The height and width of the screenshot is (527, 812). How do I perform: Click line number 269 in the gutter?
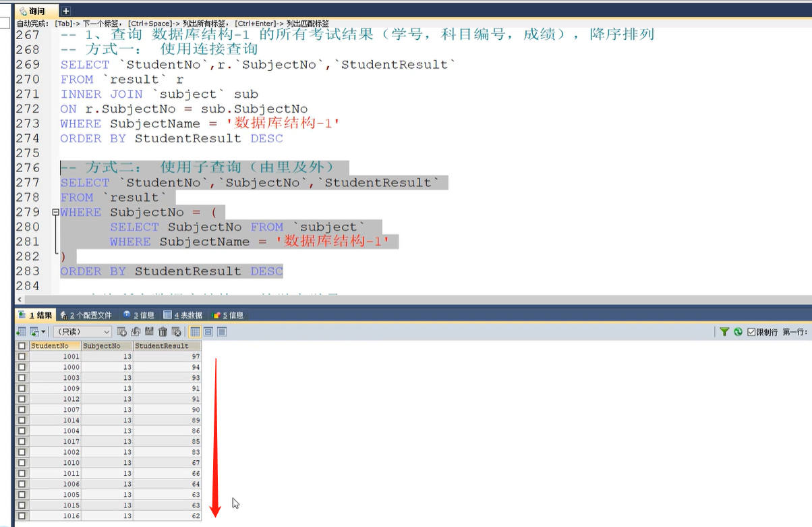(27, 64)
